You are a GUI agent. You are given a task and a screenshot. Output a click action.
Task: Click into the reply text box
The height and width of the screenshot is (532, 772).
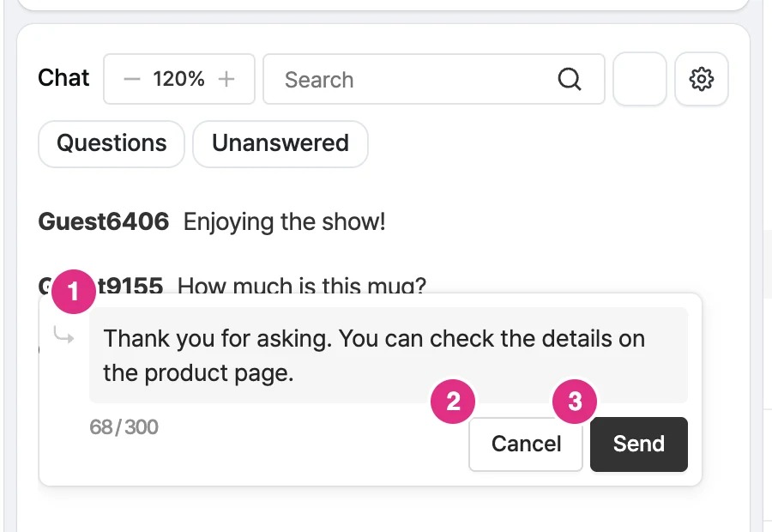(x=388, y=355)
